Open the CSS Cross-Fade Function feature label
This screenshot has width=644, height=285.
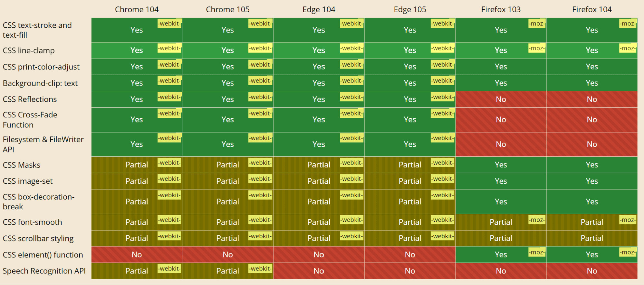(x=30, y=120)
